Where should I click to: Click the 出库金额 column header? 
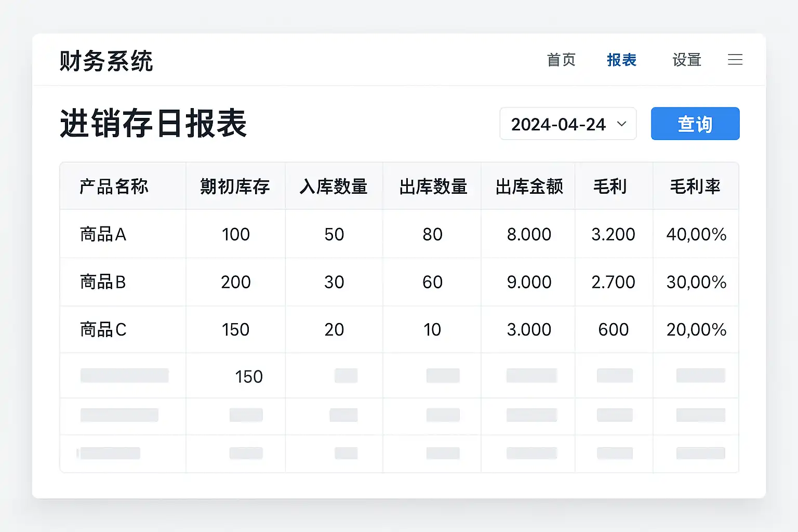(529, 187)
